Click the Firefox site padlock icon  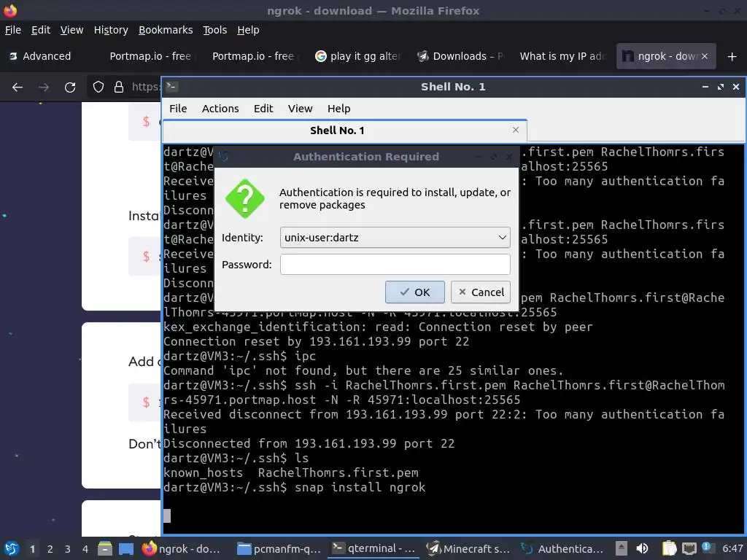point(119,87)
